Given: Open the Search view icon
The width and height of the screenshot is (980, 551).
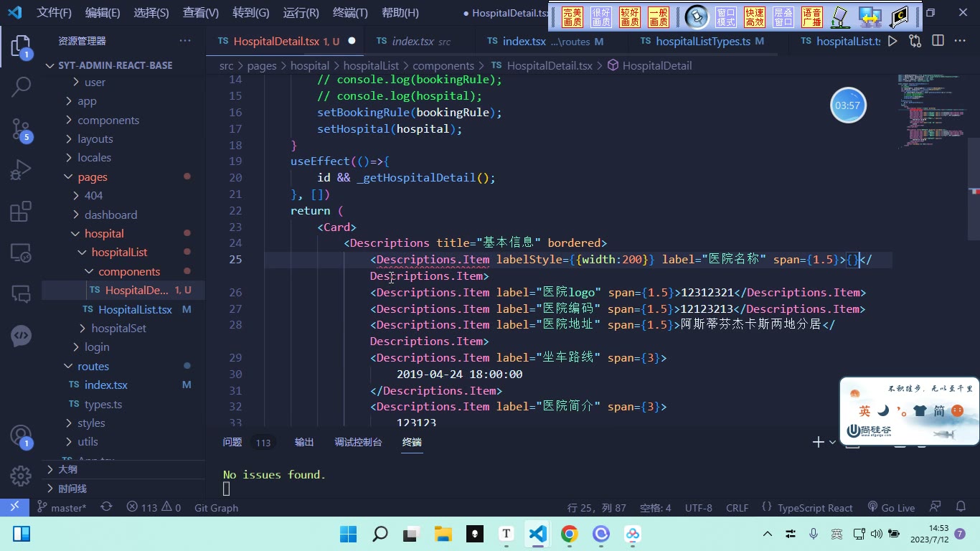Looking at the screenshot, I should (x=21, y=87).
